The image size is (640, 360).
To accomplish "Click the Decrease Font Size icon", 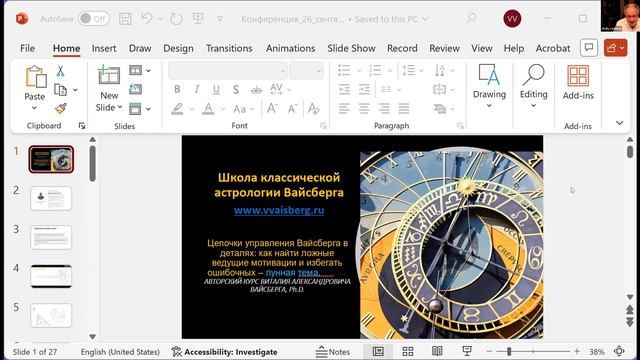I will pos(292,109).
